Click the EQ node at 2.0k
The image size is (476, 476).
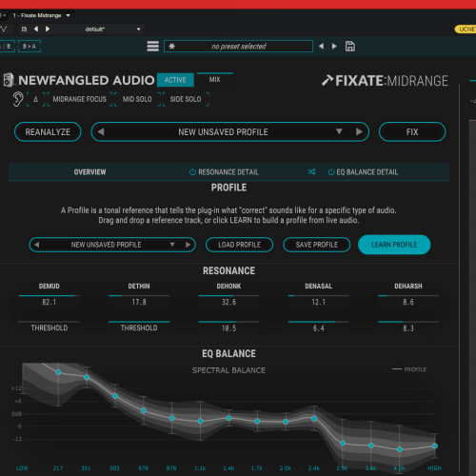pyautogui.click(x=286, y=422)
